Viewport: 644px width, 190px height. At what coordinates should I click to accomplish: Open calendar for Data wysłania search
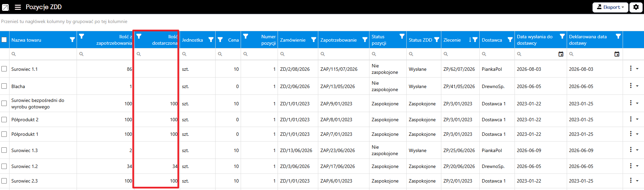561,54
